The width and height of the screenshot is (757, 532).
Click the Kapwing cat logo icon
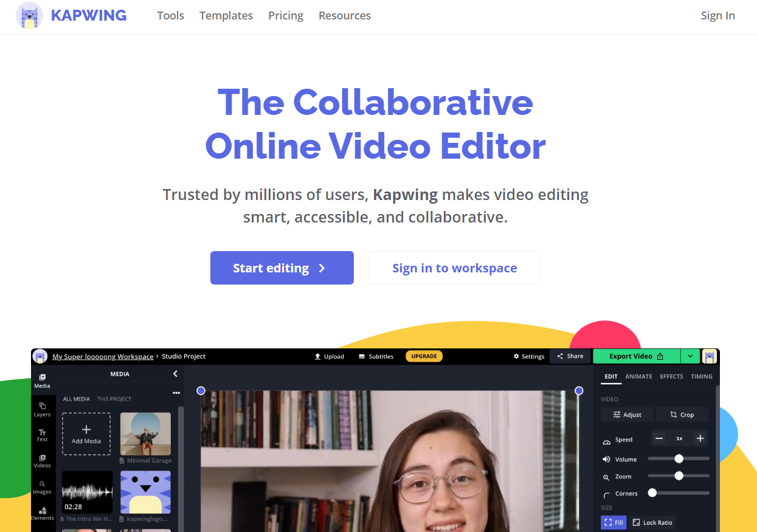click(29, 16)
